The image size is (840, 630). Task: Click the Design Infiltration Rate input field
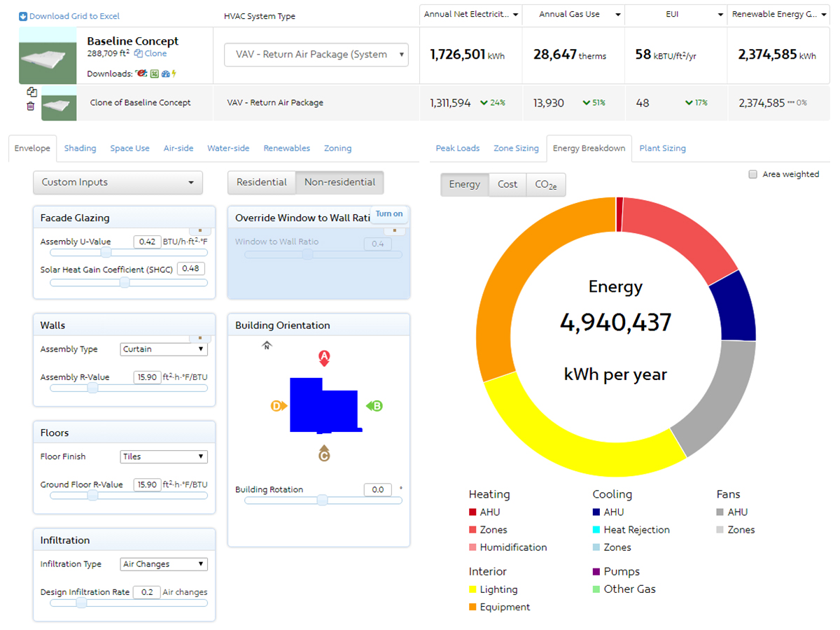146,592
